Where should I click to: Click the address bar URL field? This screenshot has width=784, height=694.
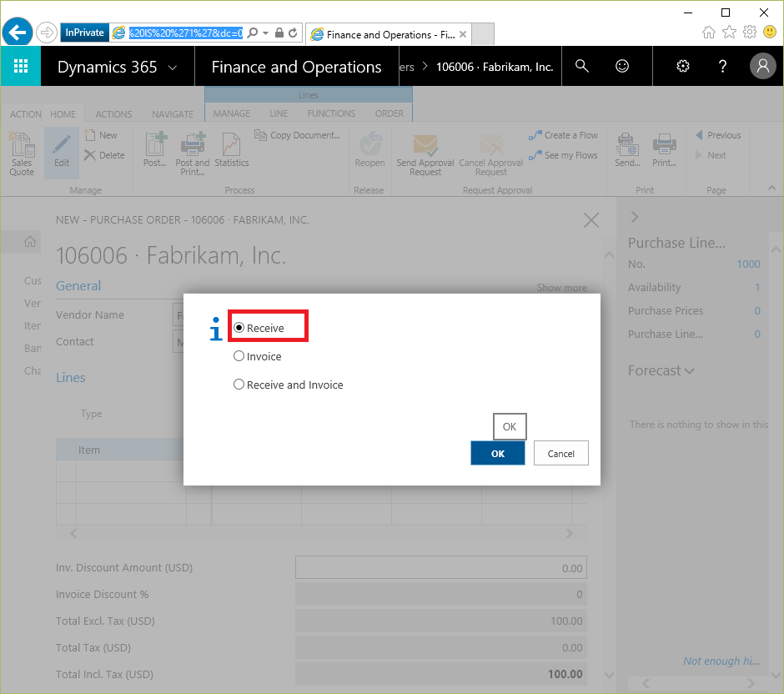[x=185, y=33]
